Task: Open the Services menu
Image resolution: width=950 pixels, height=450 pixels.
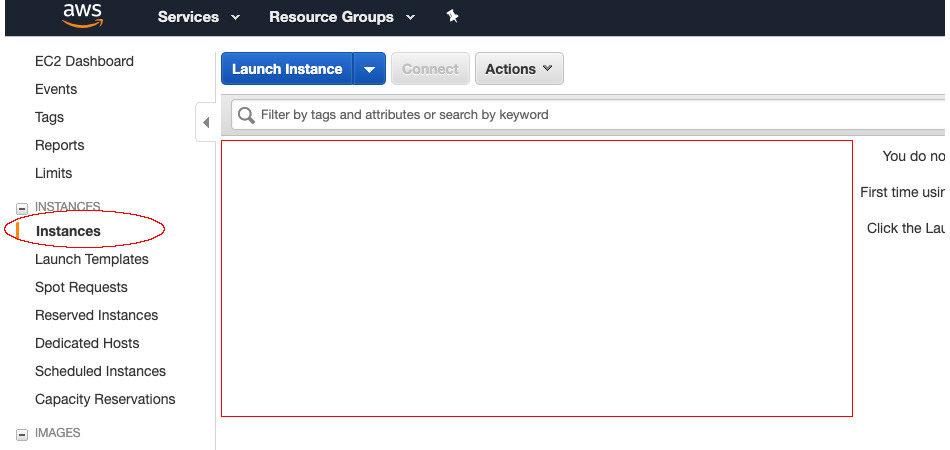Action: 199,17
